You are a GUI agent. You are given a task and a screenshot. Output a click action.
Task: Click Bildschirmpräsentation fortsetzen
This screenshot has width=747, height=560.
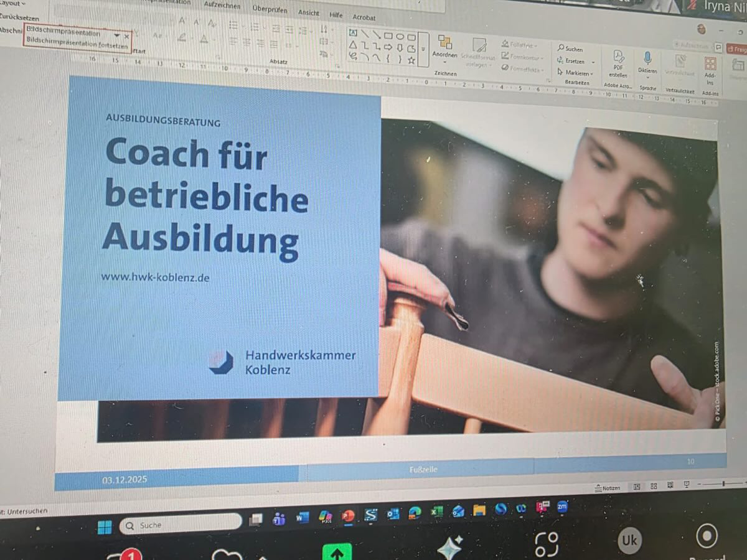coord(77,45)
